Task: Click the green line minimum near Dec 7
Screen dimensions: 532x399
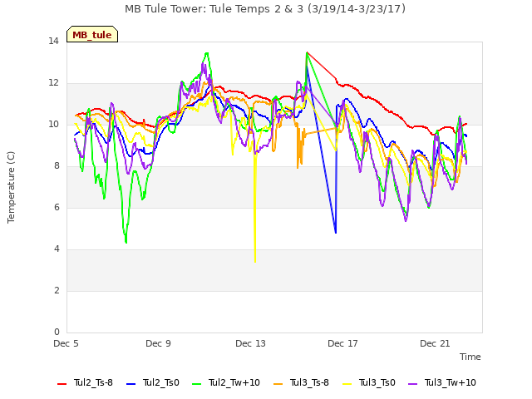Action: [126, 242]
